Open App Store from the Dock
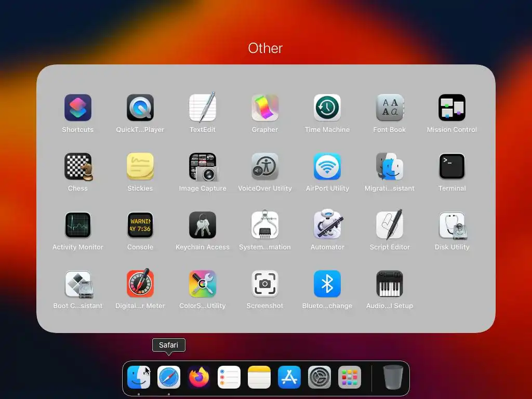This screenshot has width=532, height=399. click(x=289, y=377)
